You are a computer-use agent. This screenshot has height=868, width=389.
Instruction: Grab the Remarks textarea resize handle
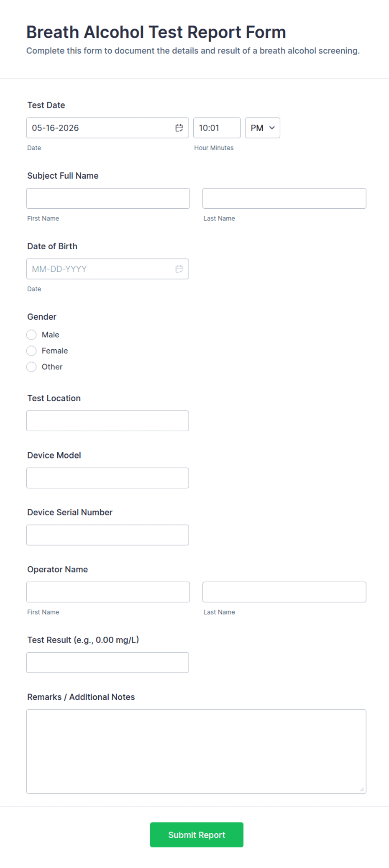point(362,789)
